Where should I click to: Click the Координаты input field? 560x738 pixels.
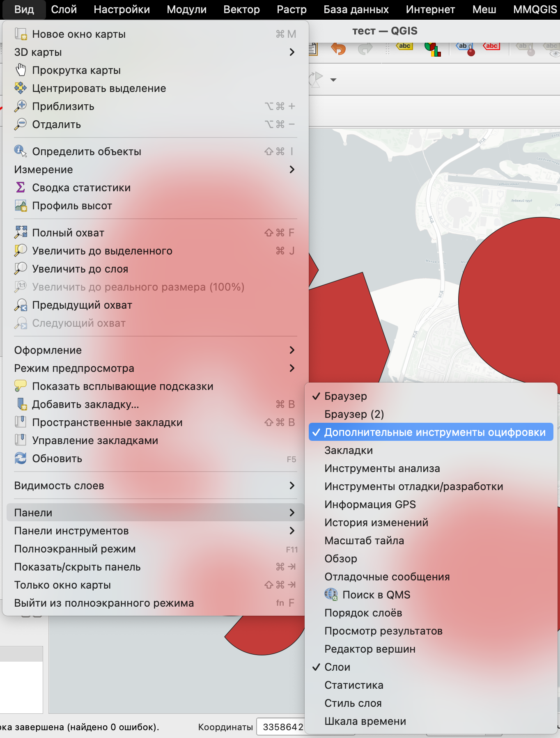(282, 727)
